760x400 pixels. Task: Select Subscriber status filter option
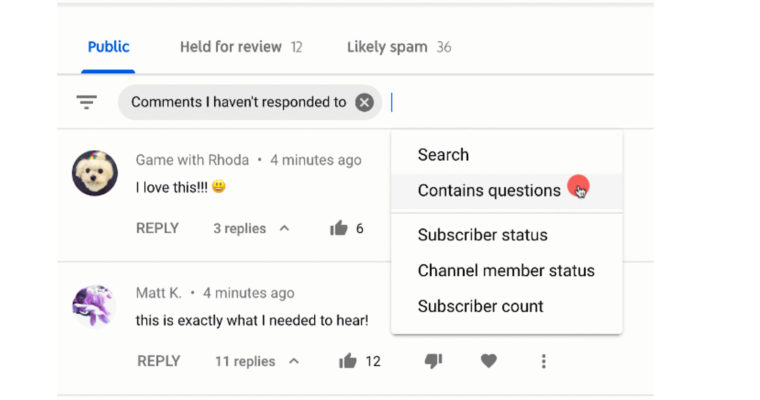[x=482, y=235]
